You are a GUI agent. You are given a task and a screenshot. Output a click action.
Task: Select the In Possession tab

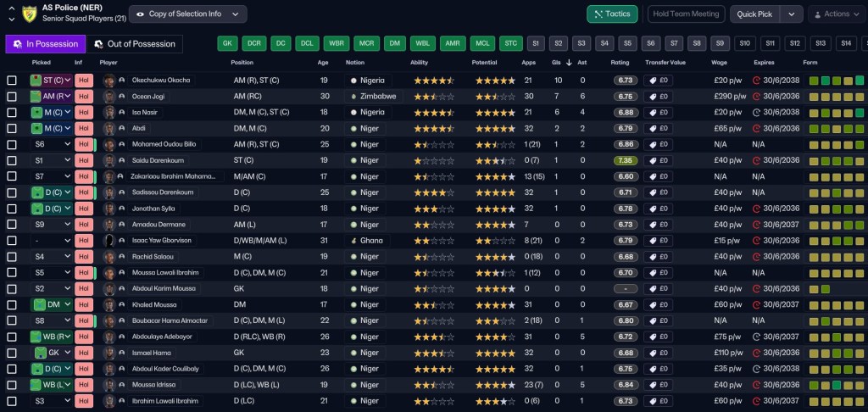click(46, 44)
